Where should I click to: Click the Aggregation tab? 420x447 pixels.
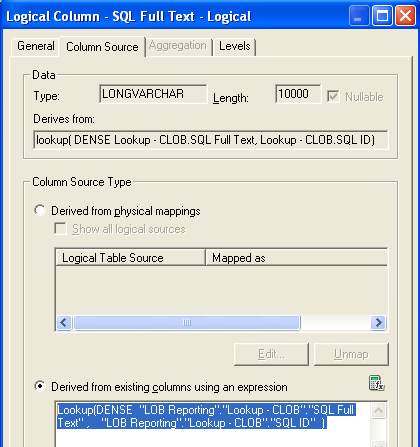click(178, 46)
